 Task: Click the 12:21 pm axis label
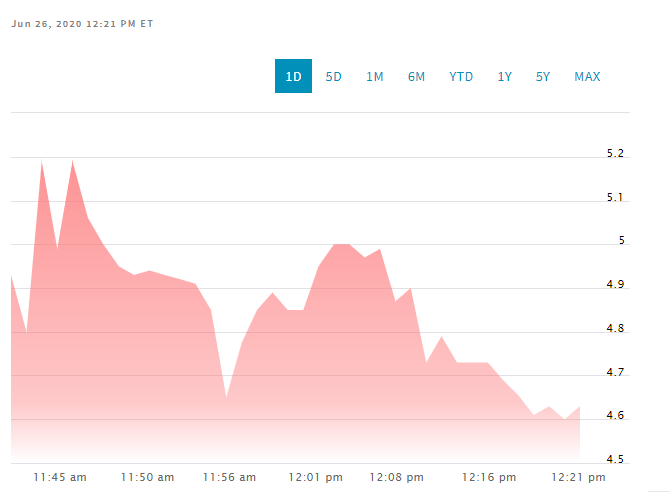point(578,477)
